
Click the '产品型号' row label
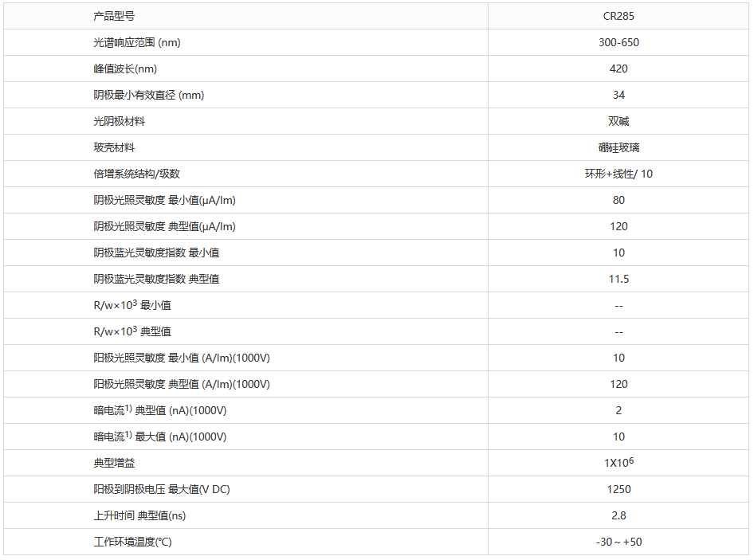click(x=114, y=17)
